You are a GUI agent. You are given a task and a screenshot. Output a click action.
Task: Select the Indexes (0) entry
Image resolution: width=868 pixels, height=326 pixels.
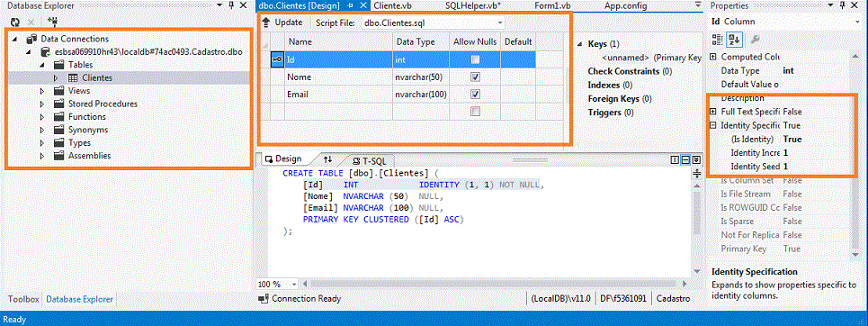coord(610,86)
